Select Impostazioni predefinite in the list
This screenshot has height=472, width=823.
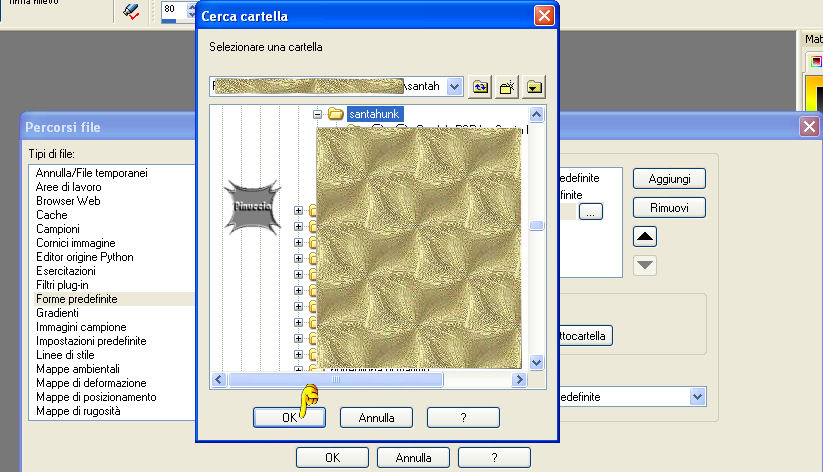point(91,341)
